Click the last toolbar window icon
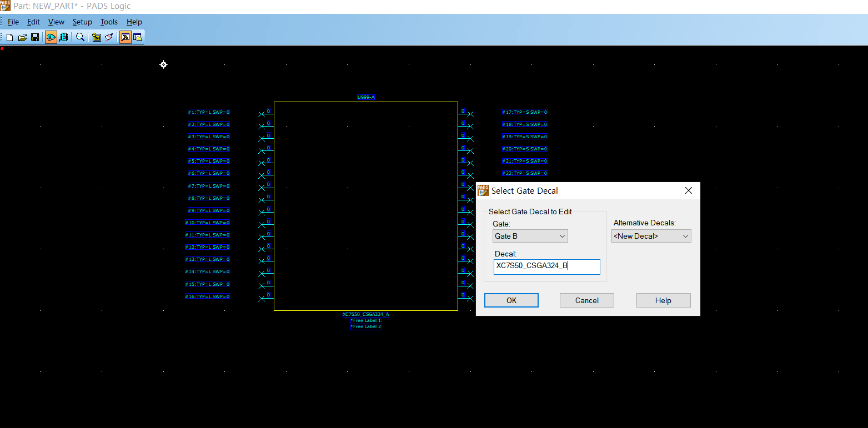868x428 pixels. coord(138,37)
